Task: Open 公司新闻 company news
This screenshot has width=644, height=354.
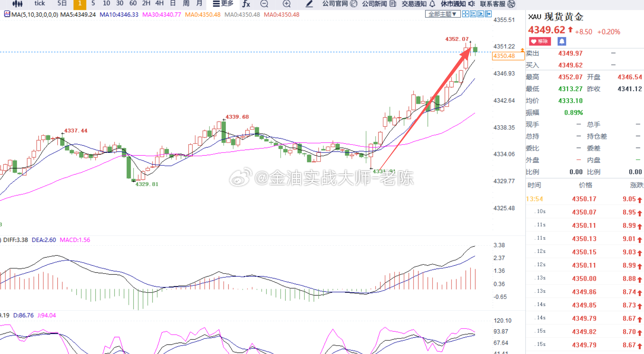Action: pos(379,4)
